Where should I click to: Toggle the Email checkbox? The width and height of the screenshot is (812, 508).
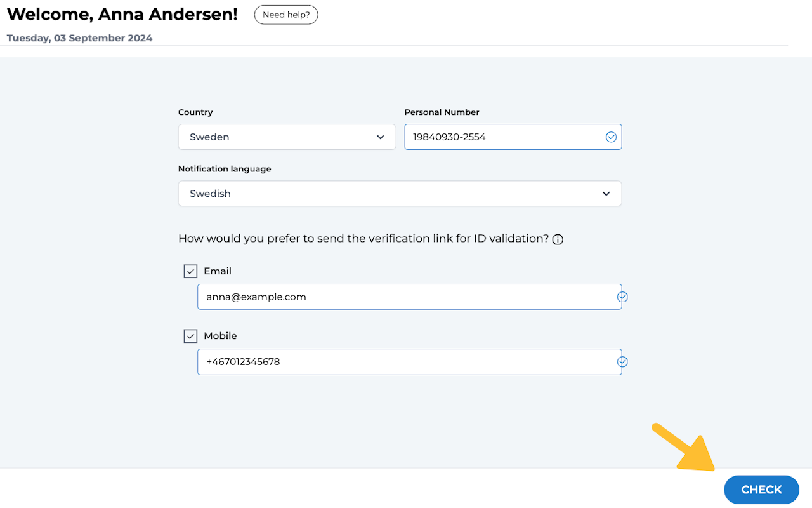coord(190,271)
